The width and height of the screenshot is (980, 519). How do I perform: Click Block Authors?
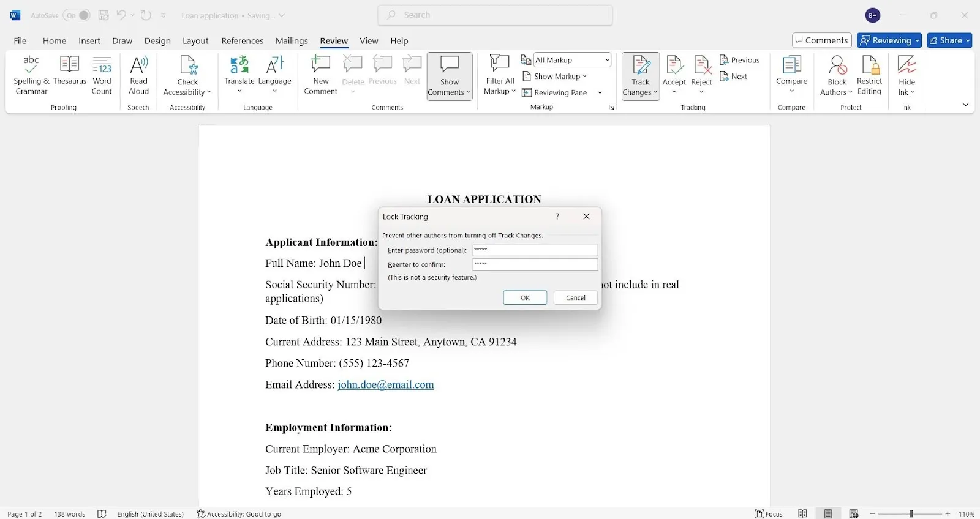click(837, 75)
